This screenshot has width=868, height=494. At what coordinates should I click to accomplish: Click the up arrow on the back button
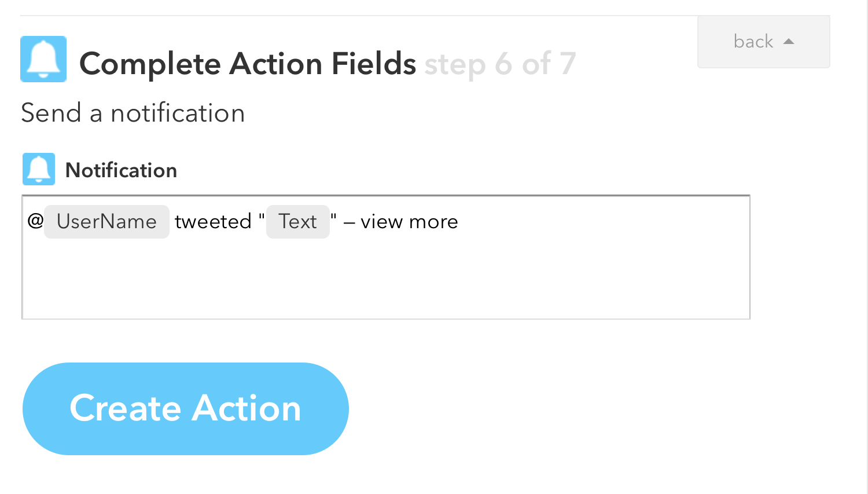coord(788,42)
